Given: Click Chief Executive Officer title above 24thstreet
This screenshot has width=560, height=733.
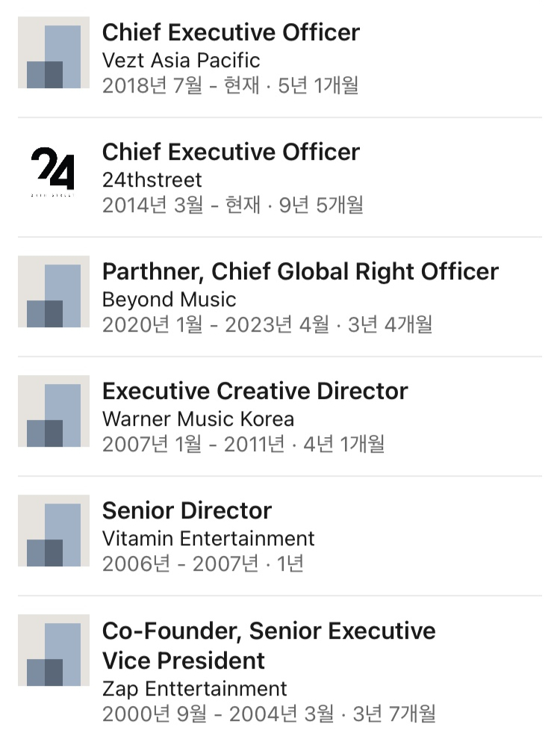Looking at the screenshot, I should [231, 152].
